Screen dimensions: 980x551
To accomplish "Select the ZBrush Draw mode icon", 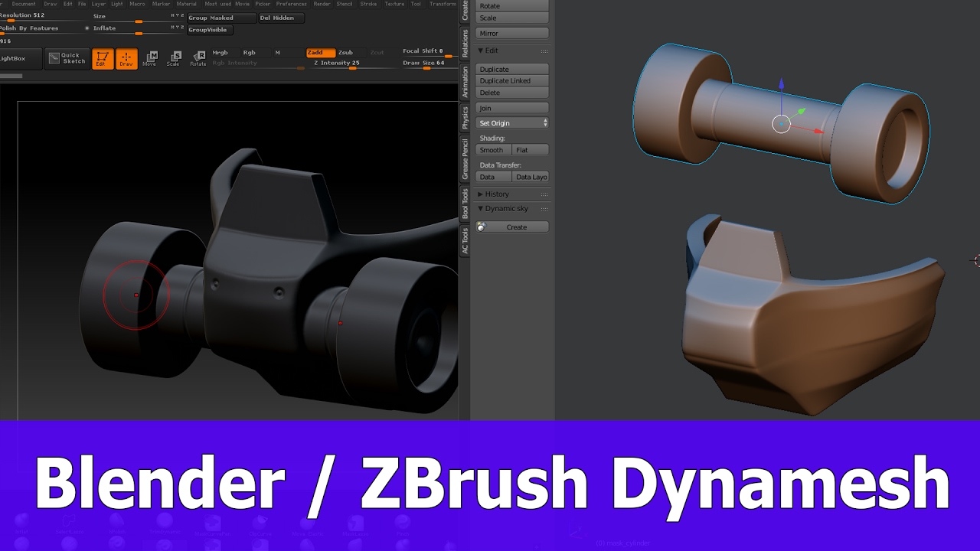I will [126, 59].
